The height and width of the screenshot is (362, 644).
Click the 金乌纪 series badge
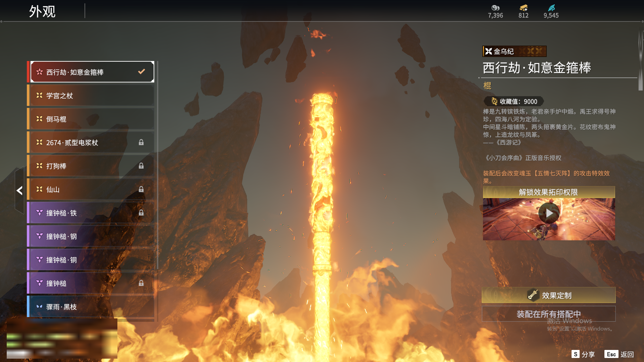tap(515, 51)
